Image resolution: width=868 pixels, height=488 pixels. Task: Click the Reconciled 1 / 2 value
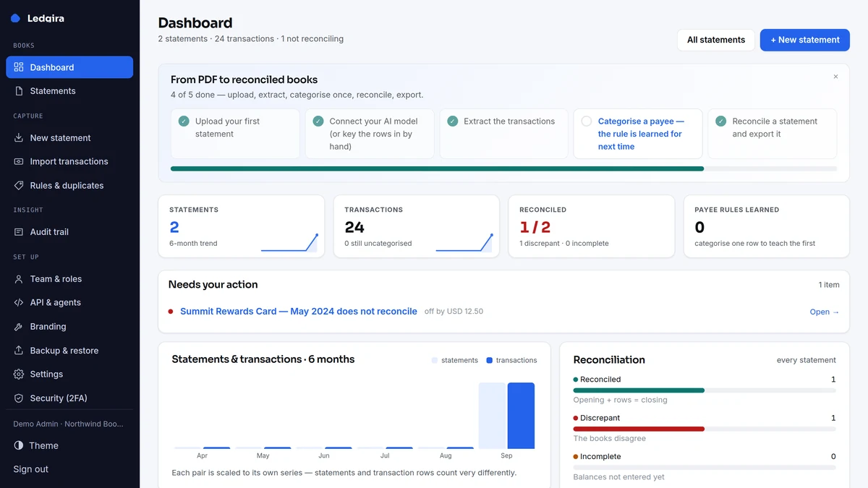coord(535,227)
